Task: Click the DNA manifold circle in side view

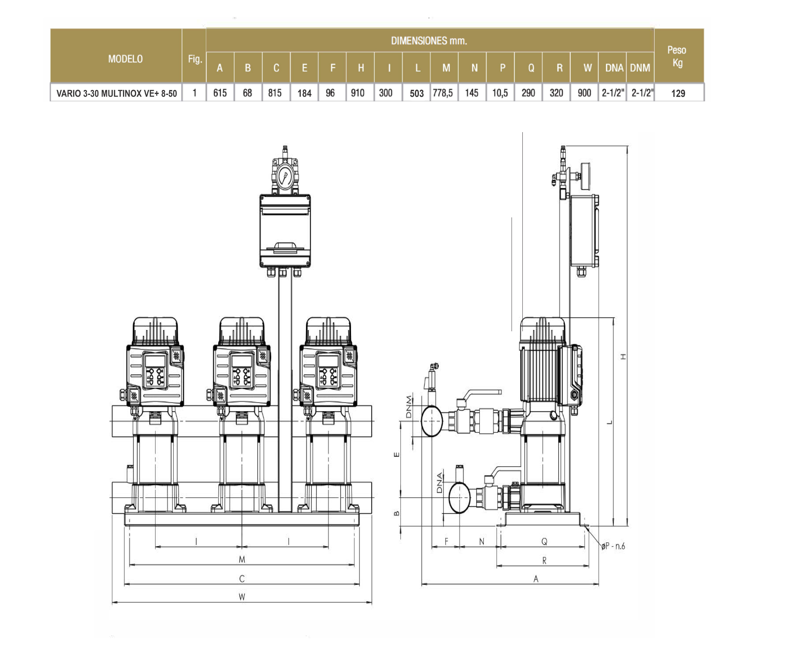Action: point(459,497)
